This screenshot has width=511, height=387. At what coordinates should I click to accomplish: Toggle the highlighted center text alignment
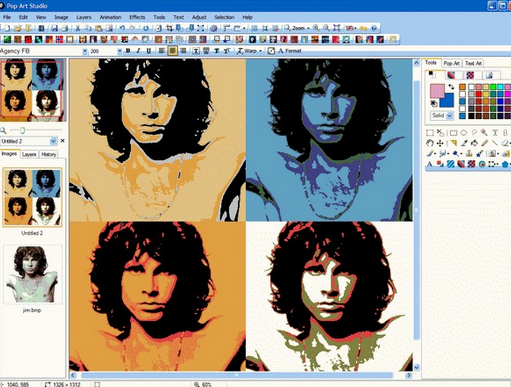point(172,51)
